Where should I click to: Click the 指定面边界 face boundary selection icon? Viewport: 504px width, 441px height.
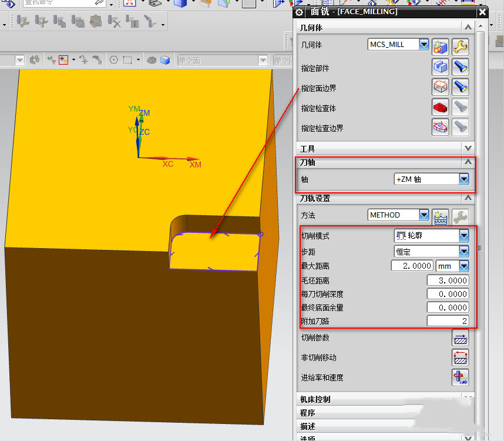(x=441, y=87)
